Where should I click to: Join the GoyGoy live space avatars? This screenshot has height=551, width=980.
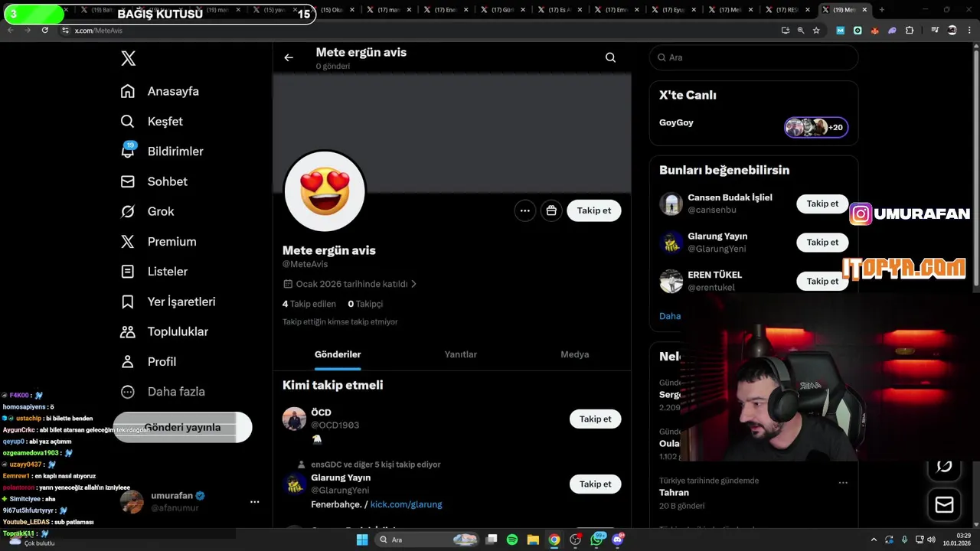tap(816, 128)
